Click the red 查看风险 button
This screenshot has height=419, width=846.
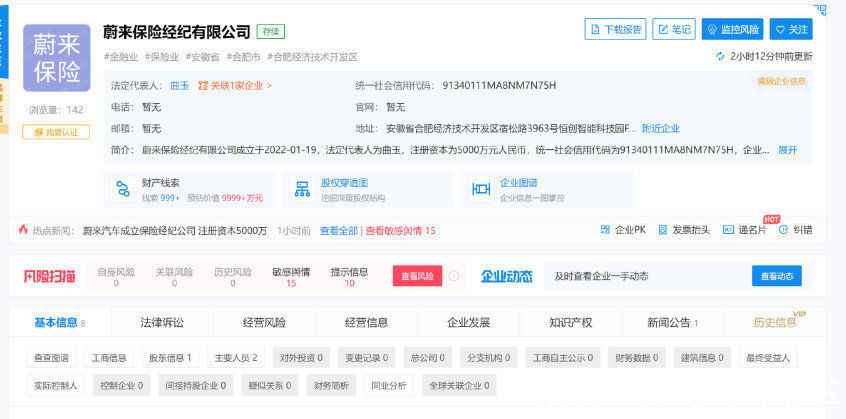[x=417, y=276]
